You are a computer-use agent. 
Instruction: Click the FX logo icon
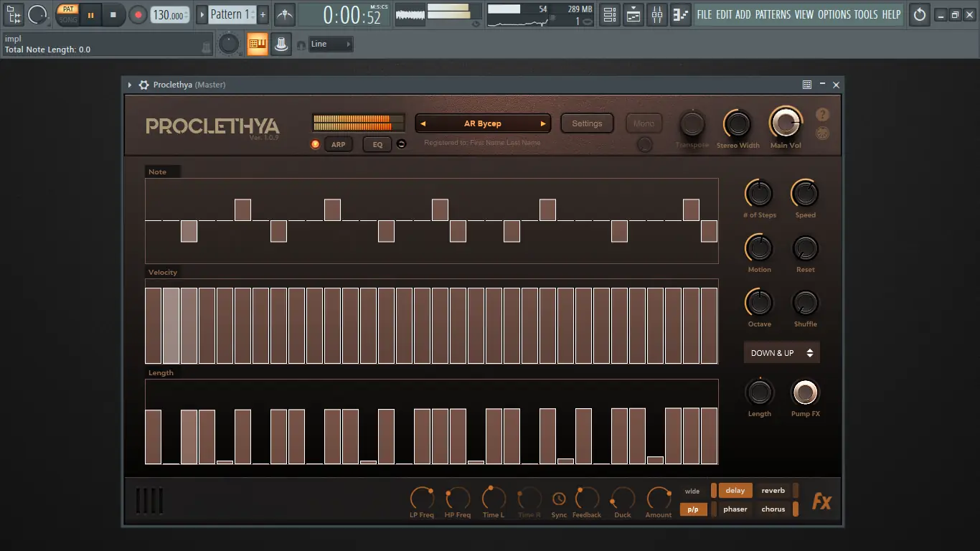[x=821, y=501]
